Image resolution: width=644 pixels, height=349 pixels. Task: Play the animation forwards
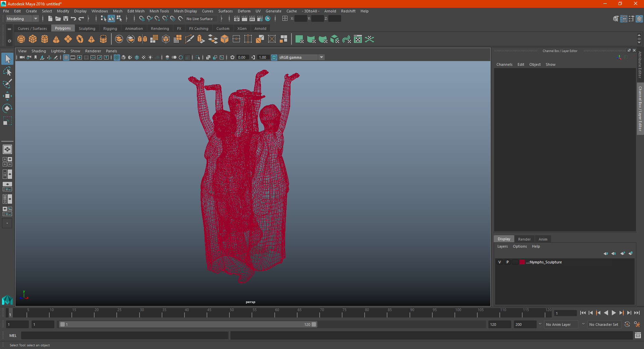(613, 313)
